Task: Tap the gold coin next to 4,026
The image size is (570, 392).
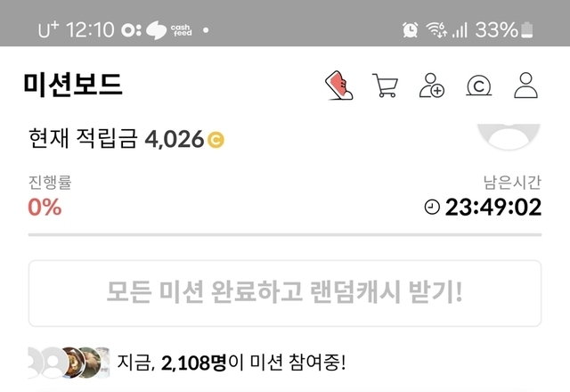Action: tap(216, 140)
